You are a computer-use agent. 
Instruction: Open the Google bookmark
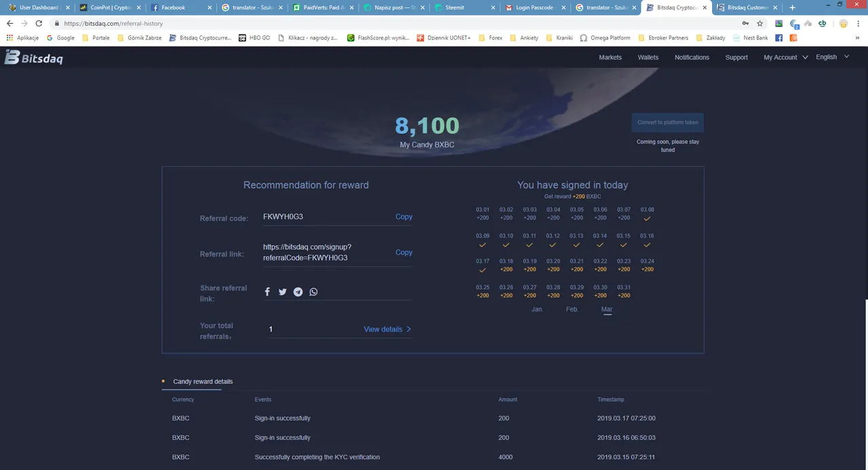(x=60, y=38)
